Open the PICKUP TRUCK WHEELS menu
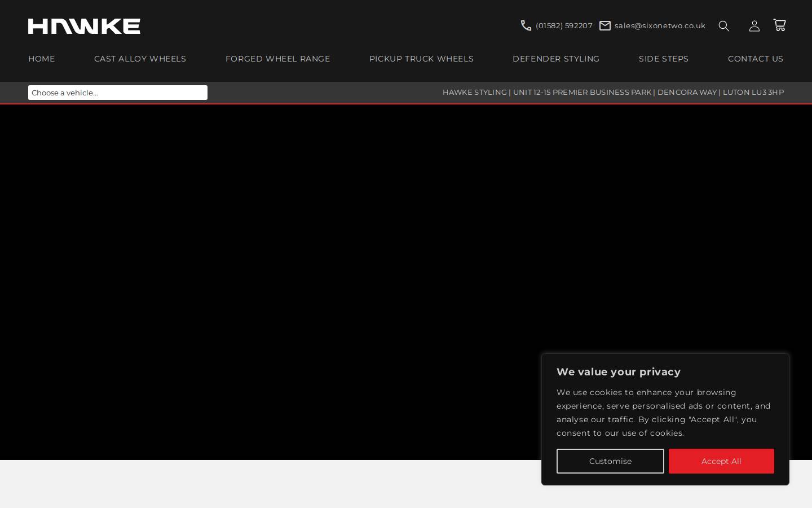812x508 pixels. click(x=421, y=59)
